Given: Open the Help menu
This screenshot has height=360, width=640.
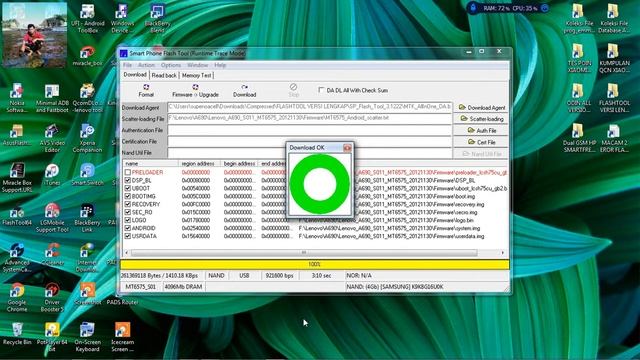Looking at the screenshot, I should (x=220, y=65).
